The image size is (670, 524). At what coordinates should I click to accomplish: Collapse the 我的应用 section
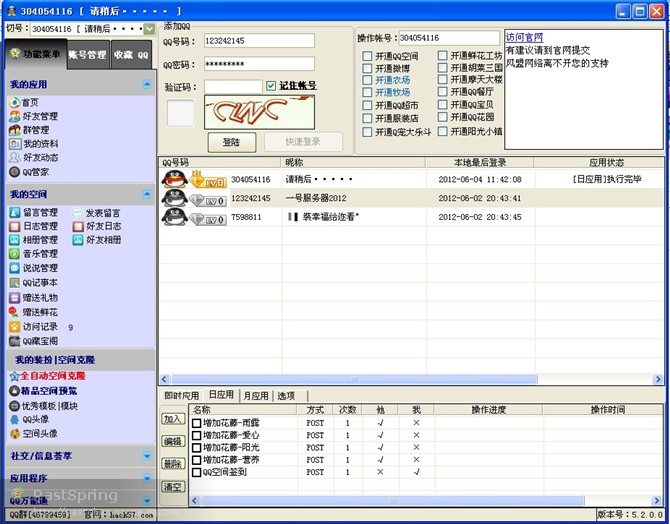click(x=147, y=84)
